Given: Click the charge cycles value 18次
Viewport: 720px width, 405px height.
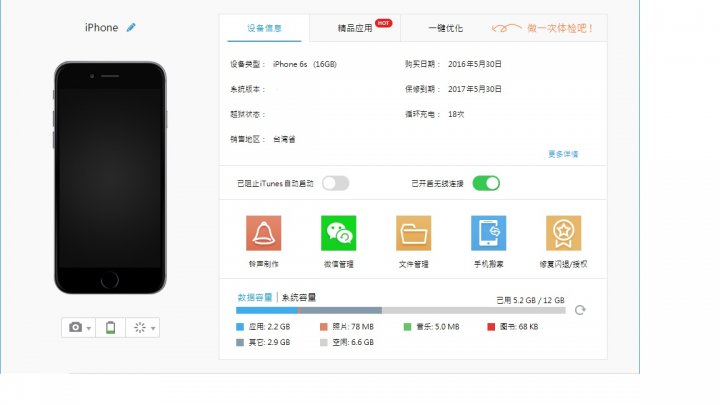Looking at the screenshot, I should (456, 114).
